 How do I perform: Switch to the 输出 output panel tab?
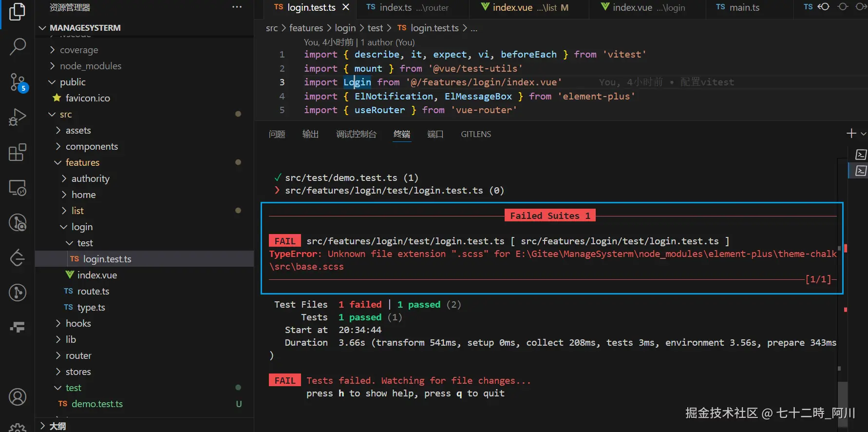point(310,134)
